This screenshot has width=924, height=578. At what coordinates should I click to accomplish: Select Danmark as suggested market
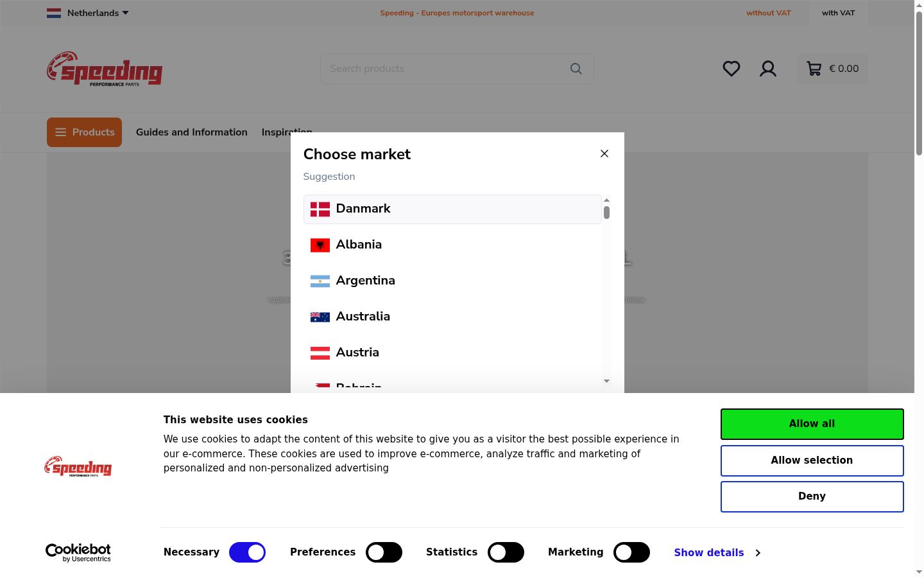coord(452,209)
